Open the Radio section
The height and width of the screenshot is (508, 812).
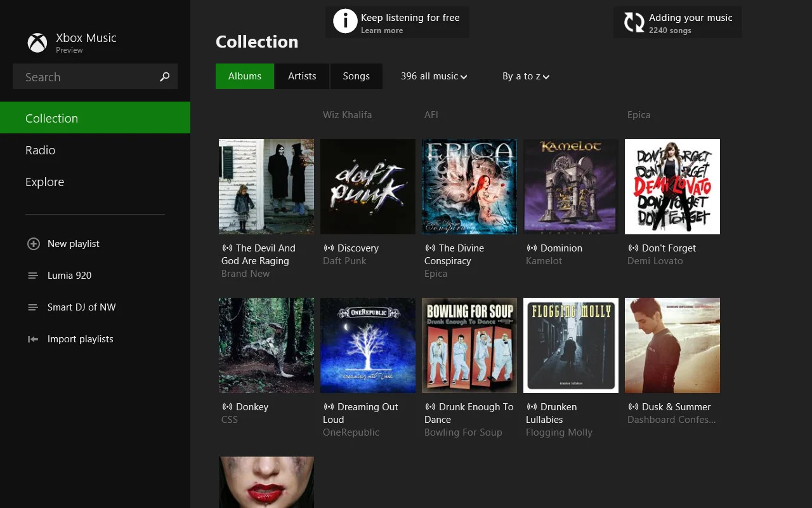[40, 150]
